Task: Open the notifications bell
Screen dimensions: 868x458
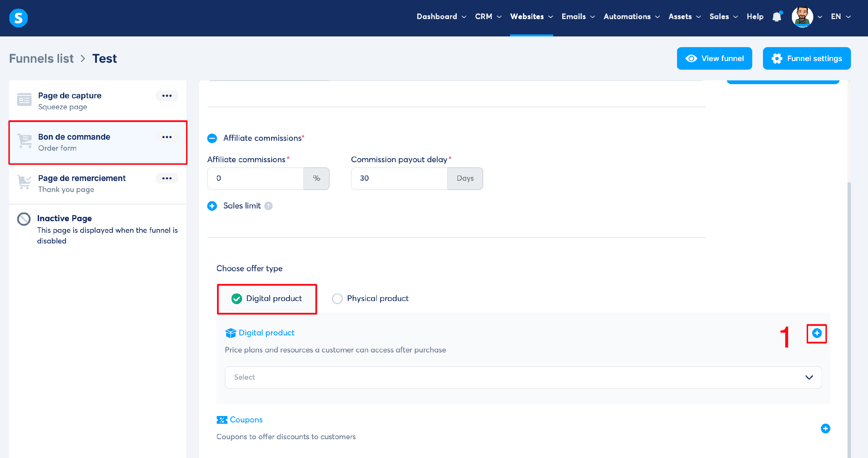Action: [776, 16]
